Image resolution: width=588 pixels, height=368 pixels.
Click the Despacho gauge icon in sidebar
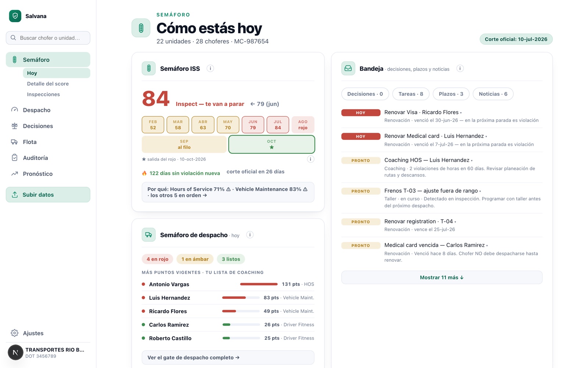15,110
